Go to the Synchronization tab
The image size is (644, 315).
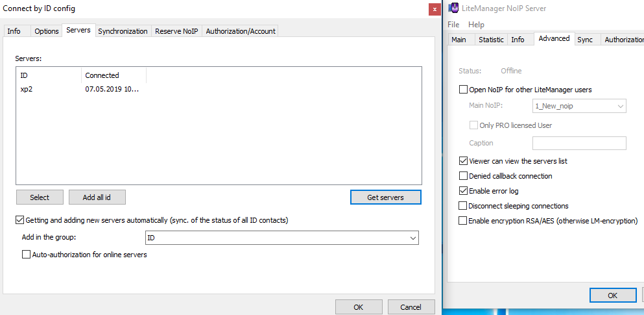(x=123, y=31)
